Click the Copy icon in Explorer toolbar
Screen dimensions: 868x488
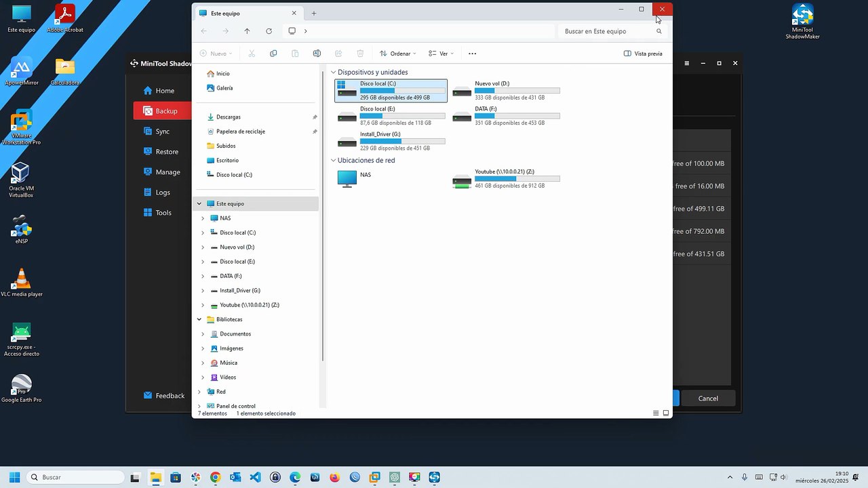pyautogui.click(x=273, y=54)
